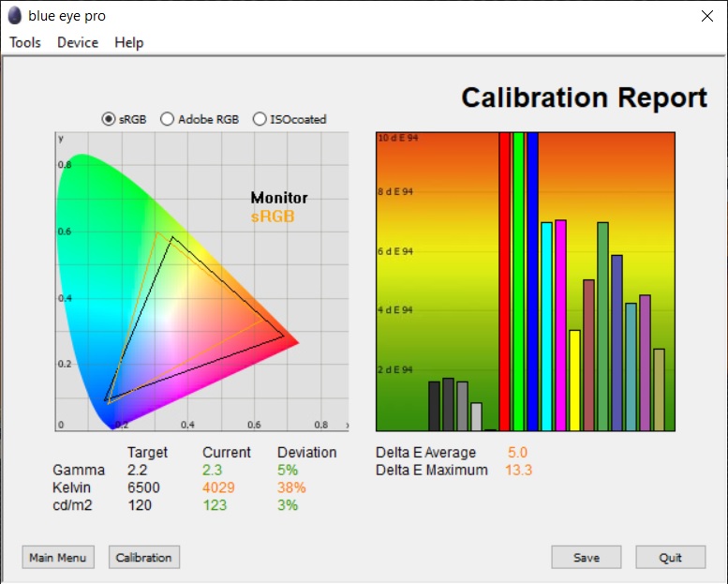Viewport: 728px width, 584px height.
Task: Save the calibration report
Action: point(587,557)
